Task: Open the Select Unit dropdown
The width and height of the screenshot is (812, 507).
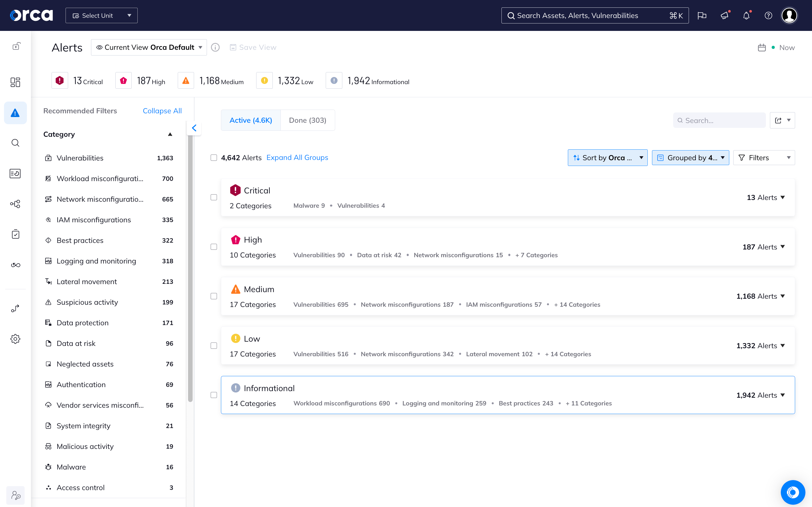Action: pos(101,16)
